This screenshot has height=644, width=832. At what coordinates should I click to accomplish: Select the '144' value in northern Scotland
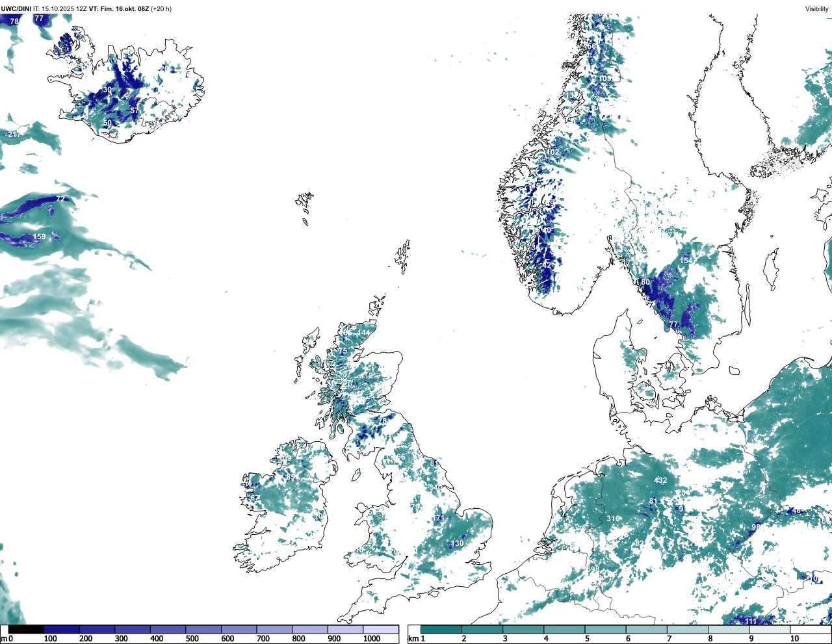(x=363, y=333)
